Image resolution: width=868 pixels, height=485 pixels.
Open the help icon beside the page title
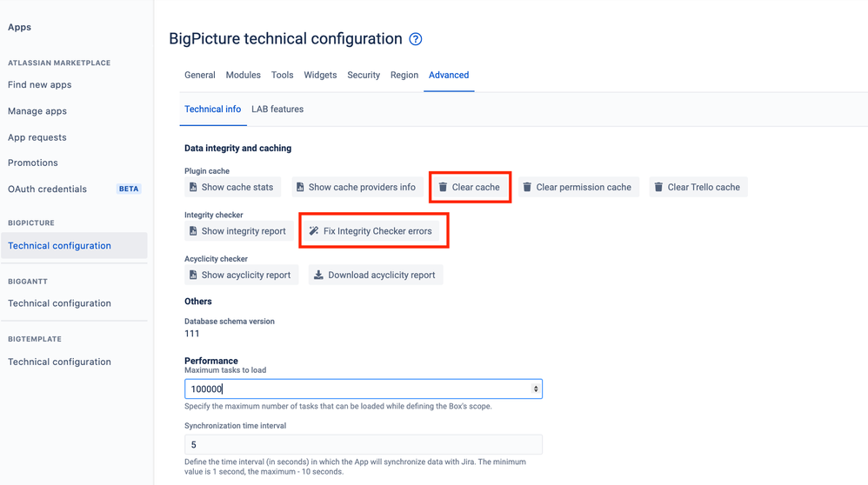[415, 39]
